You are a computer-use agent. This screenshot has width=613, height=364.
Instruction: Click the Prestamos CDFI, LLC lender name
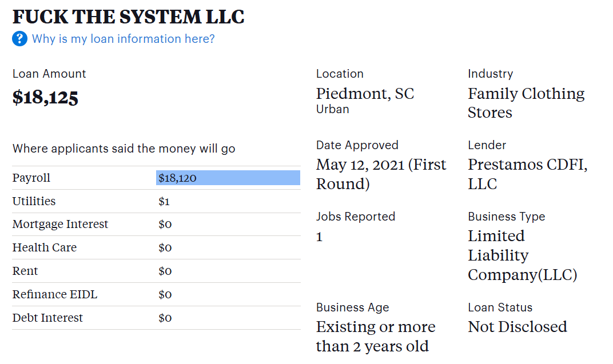527,174
